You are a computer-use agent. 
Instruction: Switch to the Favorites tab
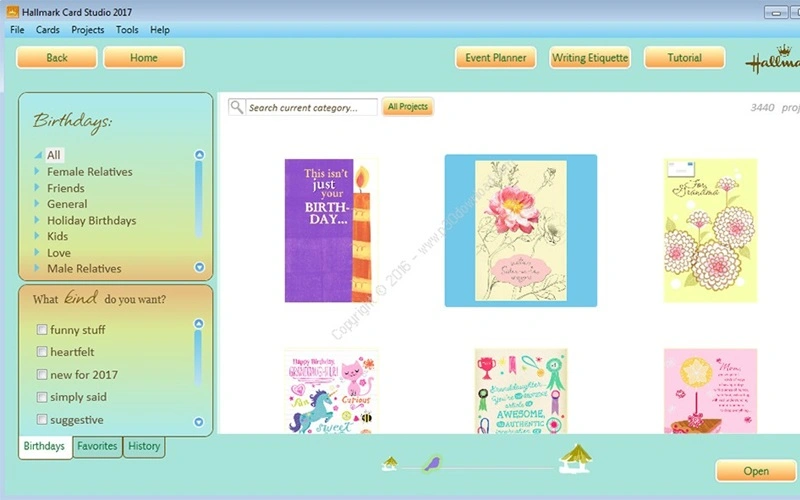pos(97,447)
